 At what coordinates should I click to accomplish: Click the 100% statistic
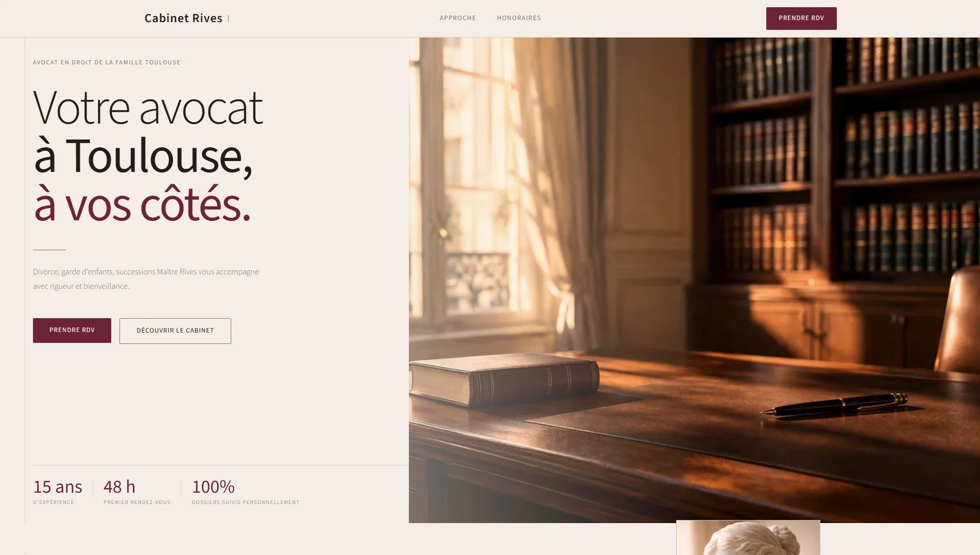coord(213,487)
